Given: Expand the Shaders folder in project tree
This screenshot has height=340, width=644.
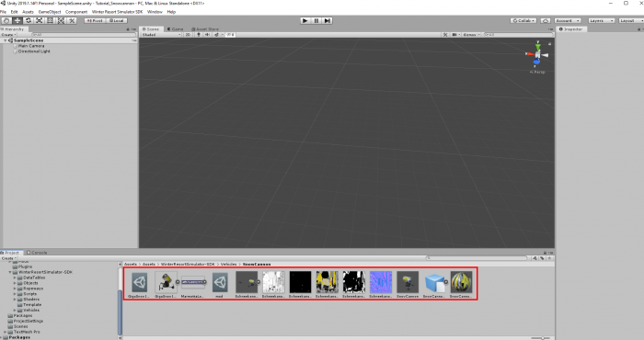Looking at the screenshot, I should pyautogui.click(x=15, y=300).
